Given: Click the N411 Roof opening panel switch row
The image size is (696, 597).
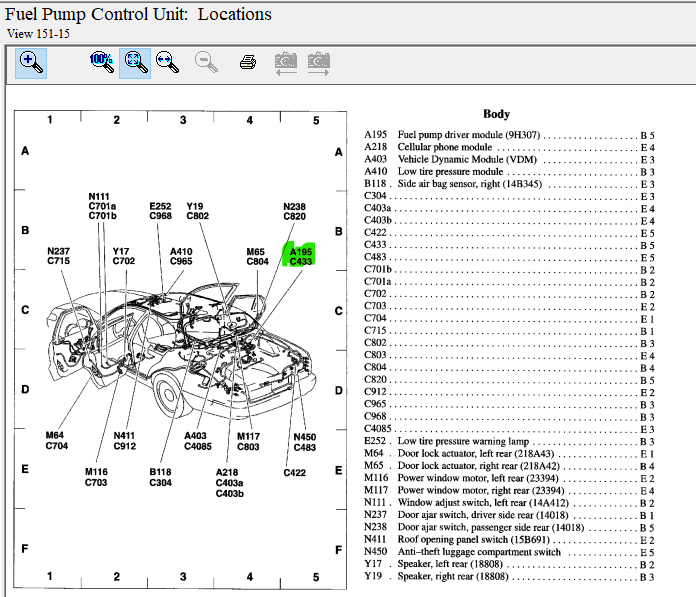Looking at the screenshot, I should click(x=509, y=540).
